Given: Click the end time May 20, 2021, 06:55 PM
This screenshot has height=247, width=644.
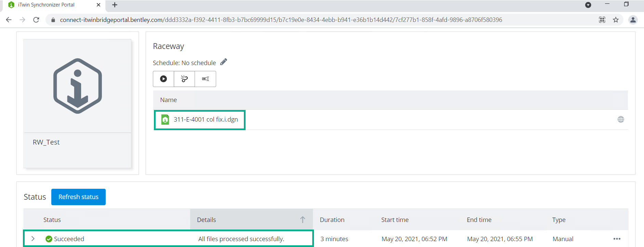Looking at the screenshot, I should (500, 239).
